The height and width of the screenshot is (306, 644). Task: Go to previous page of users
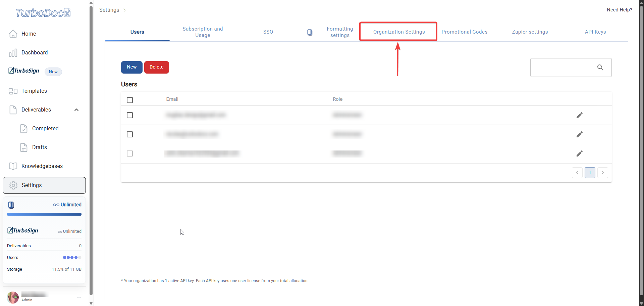577,173
